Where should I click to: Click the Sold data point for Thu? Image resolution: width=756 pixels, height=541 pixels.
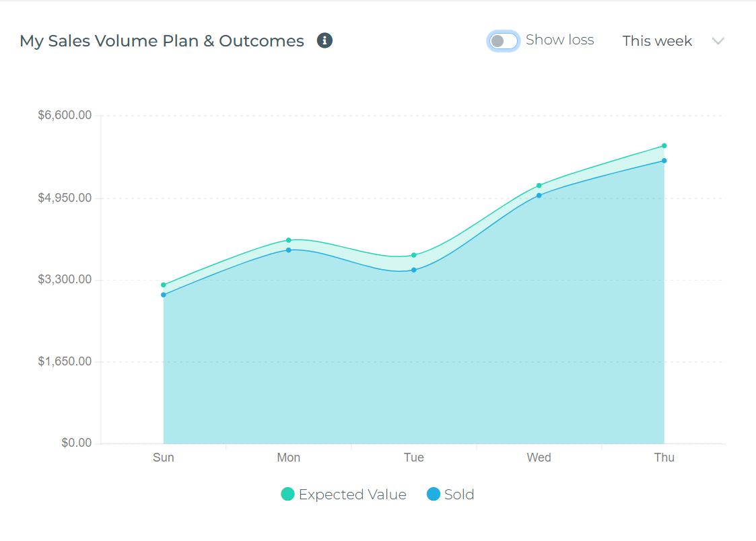pyautogui.click(x=664, y=161)
